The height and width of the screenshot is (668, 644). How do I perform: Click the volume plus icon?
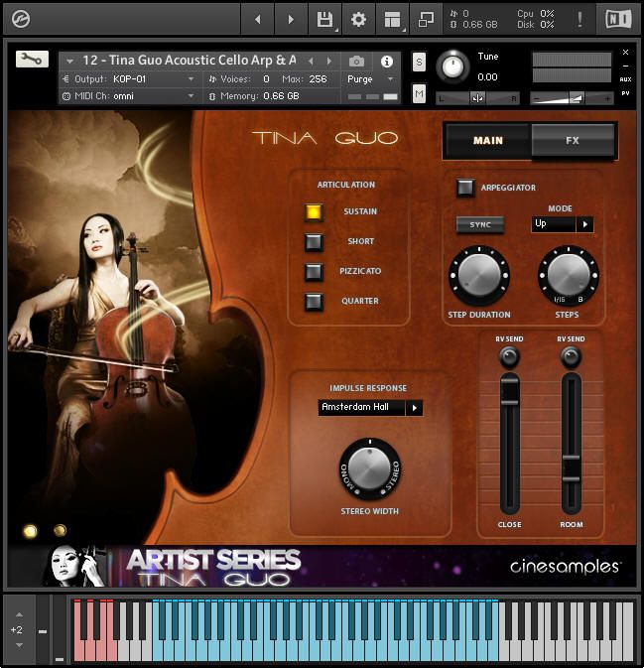pyautogui.click(x=607, y=99)
